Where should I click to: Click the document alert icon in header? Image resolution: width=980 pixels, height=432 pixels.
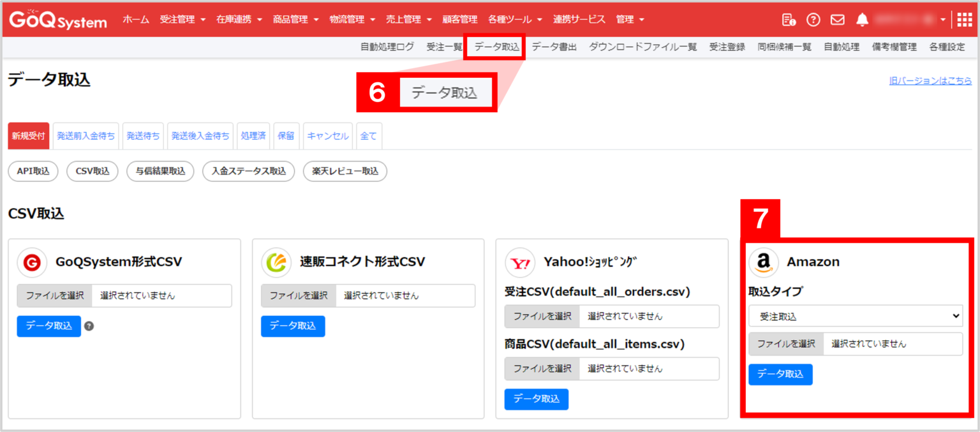tap(790, 20)
